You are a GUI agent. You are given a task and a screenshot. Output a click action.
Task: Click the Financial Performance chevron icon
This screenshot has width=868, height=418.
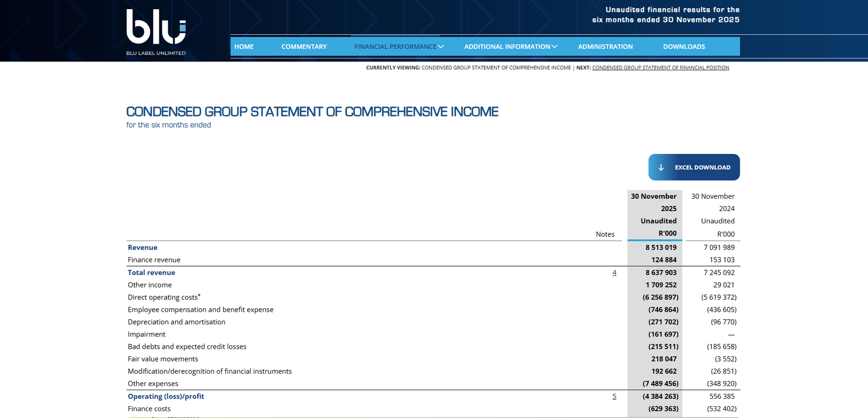pyautogui.click(x=441, y=46)
